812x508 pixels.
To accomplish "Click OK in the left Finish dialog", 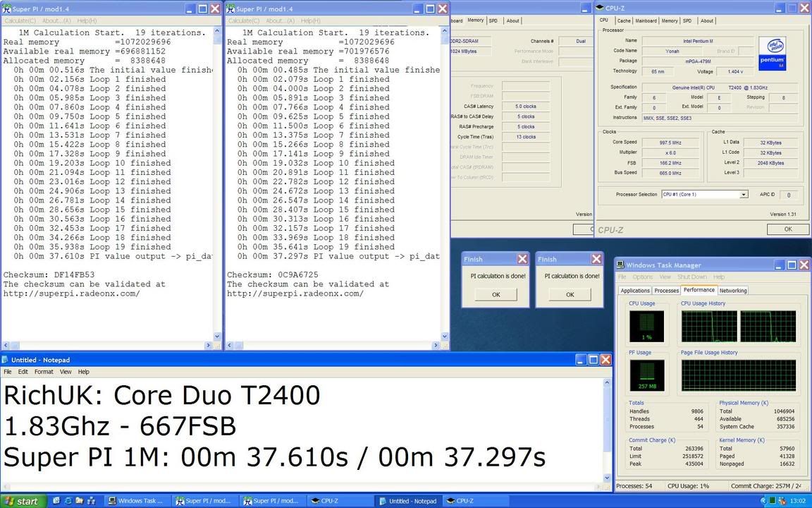I will 496,294.
